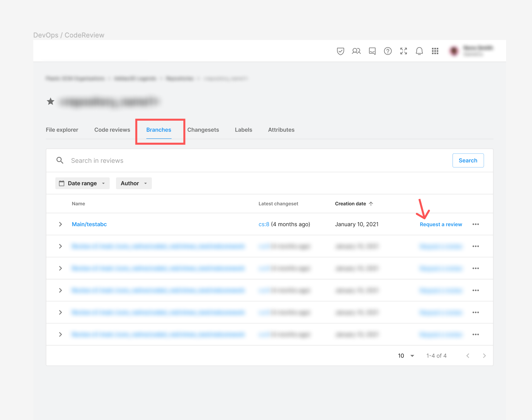Open more options menu for Main/testabc row
This screenshot has width=532, height=420.
click(x=476, y=224)
